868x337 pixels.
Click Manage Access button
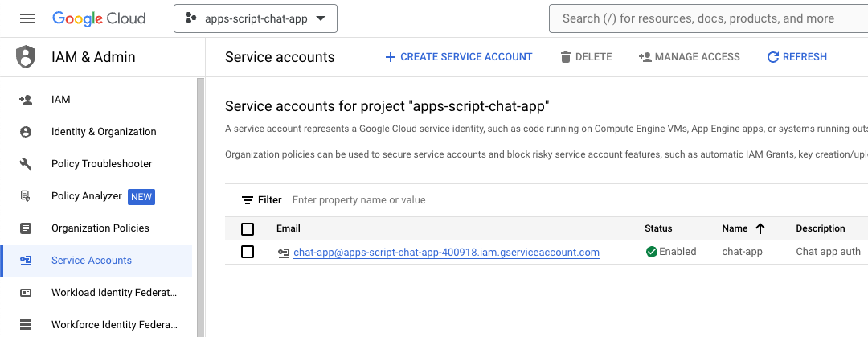[x=689, y=57]
